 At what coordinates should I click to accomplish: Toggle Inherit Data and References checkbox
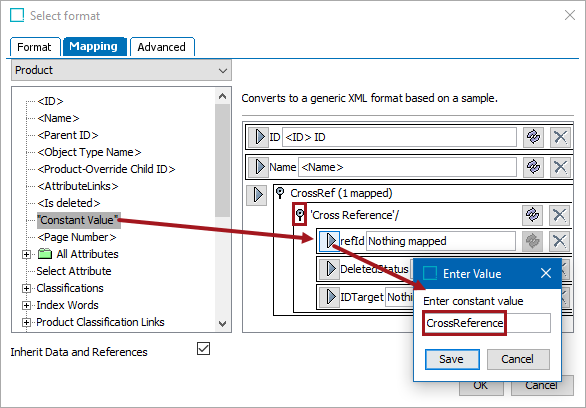pos(203,349)
